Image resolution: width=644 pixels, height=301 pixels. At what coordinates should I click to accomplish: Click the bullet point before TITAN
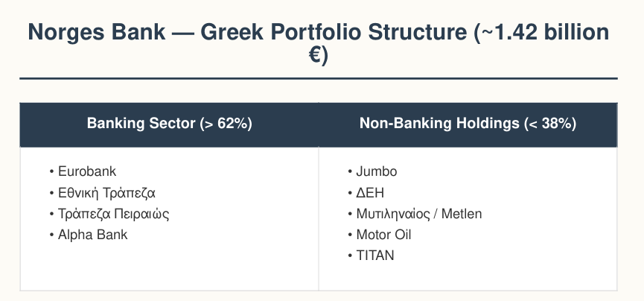pos(350,256)
